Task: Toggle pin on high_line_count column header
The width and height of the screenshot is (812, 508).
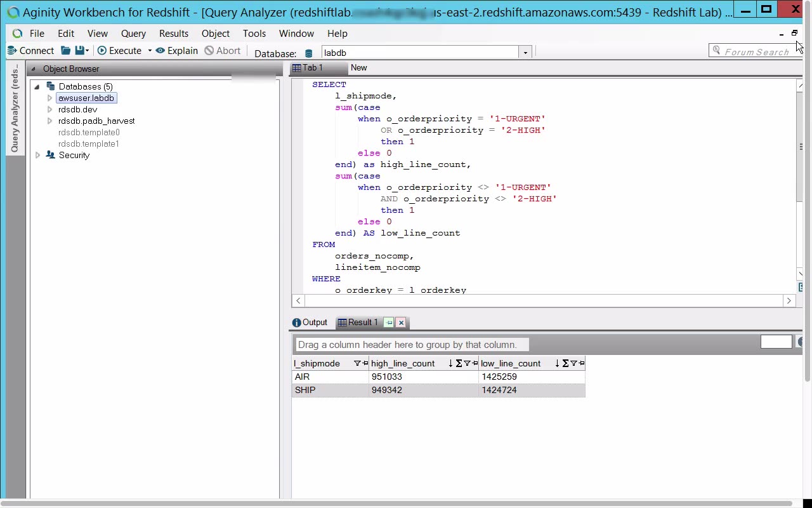Action: point(475,363)
